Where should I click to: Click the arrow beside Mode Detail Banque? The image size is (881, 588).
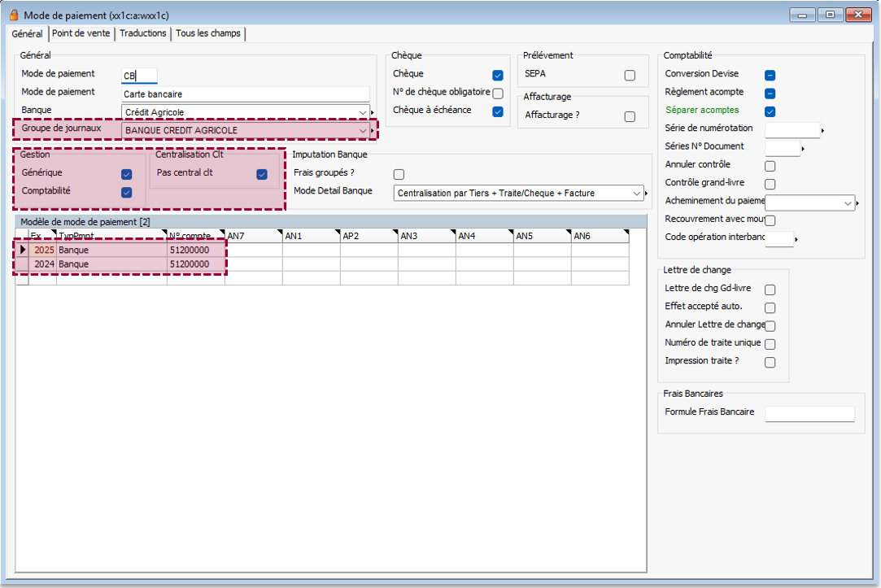(646, 194)
